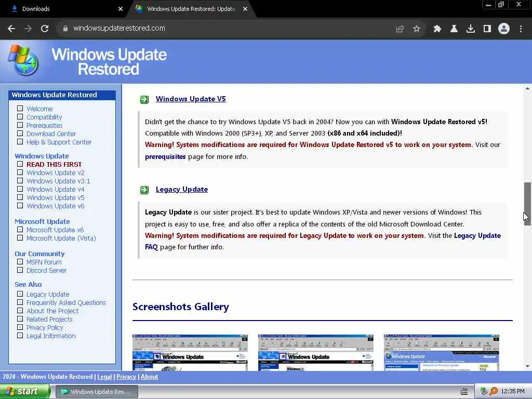532x399 pixels.
Task: Open browser downloads tray icon
Action: coord(471,29)
